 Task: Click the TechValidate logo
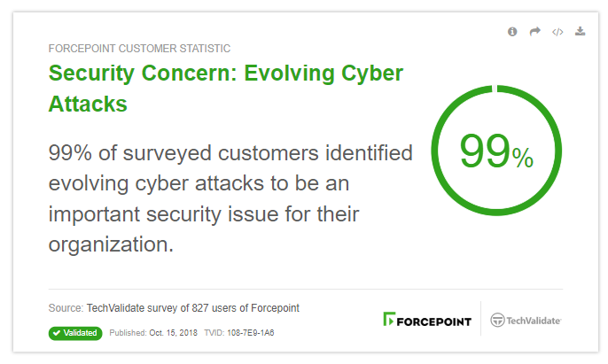[526, 321]
